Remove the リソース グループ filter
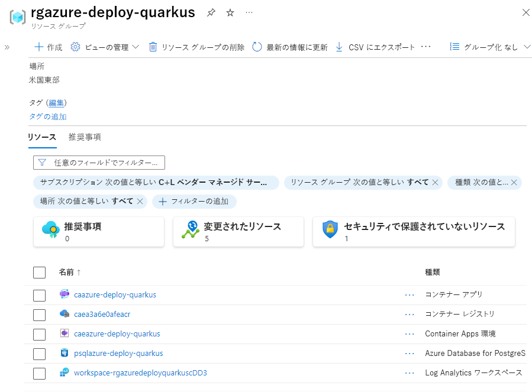The image size is (532, 392). point(435,183)
